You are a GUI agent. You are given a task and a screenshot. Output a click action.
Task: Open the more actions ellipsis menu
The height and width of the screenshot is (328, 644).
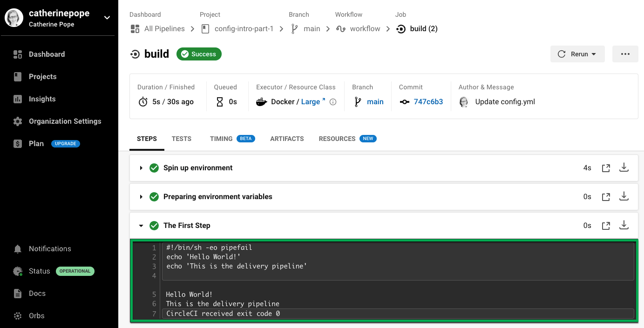click(625, 54)
